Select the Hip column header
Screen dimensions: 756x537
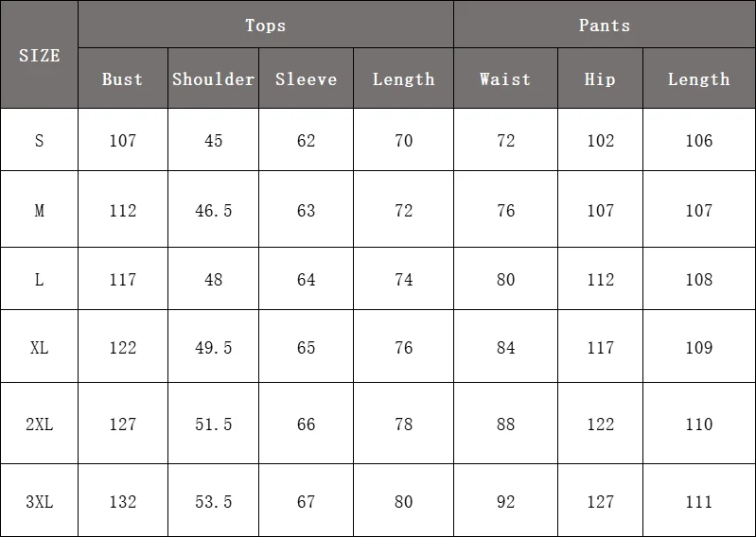(x=600, y=79)
